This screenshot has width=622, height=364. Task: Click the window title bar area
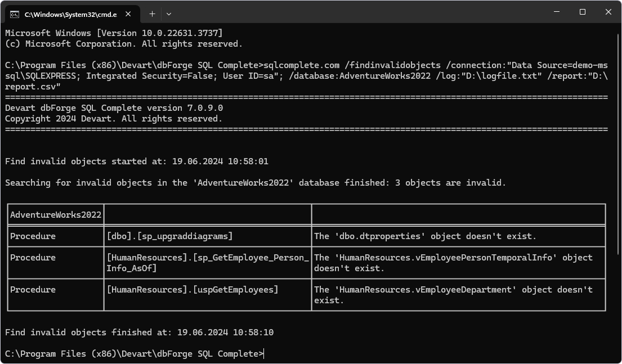(338, 12)
